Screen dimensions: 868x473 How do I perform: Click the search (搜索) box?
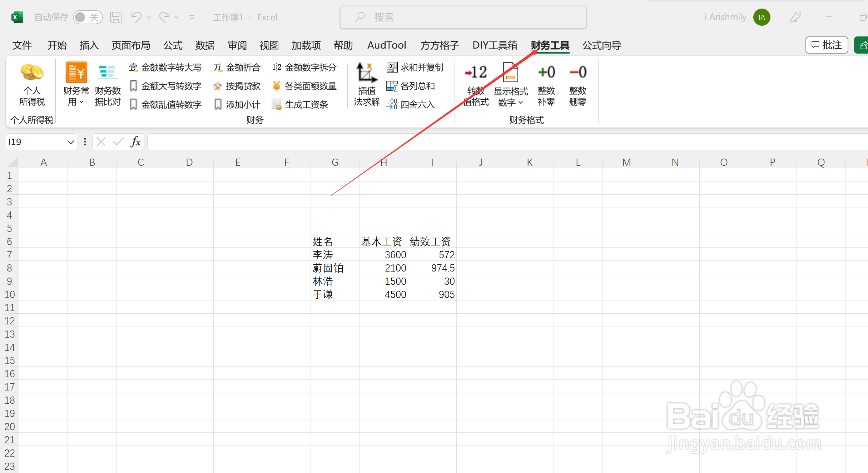pos(463,17)
